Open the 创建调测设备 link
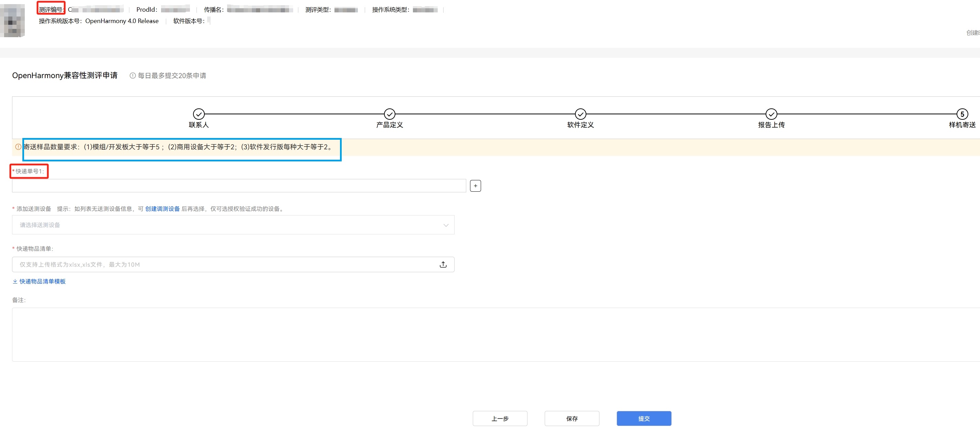 click(162, 209)
